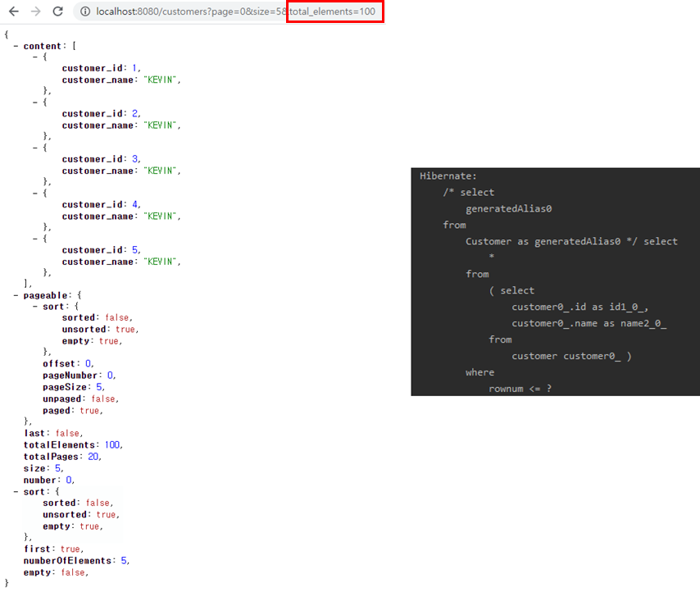Screen dimensions: 700x592
Task: Open the site information icon
Action: click(84, 11)
